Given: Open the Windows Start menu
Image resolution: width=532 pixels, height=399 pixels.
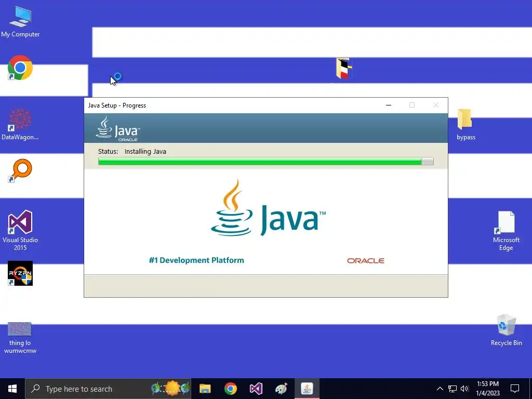Looking at the screenshot, I should pyautogui.click(x=12, y=389).
